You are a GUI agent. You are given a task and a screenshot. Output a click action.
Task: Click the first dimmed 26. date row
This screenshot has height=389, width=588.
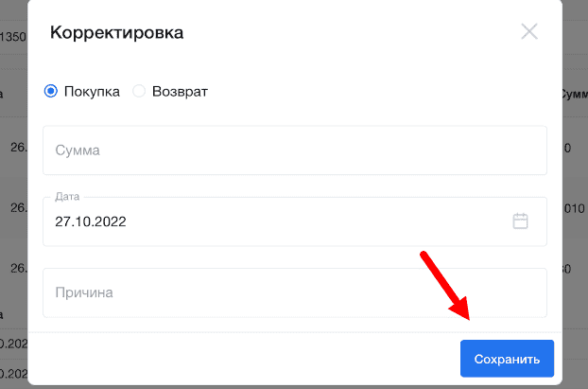19,148
